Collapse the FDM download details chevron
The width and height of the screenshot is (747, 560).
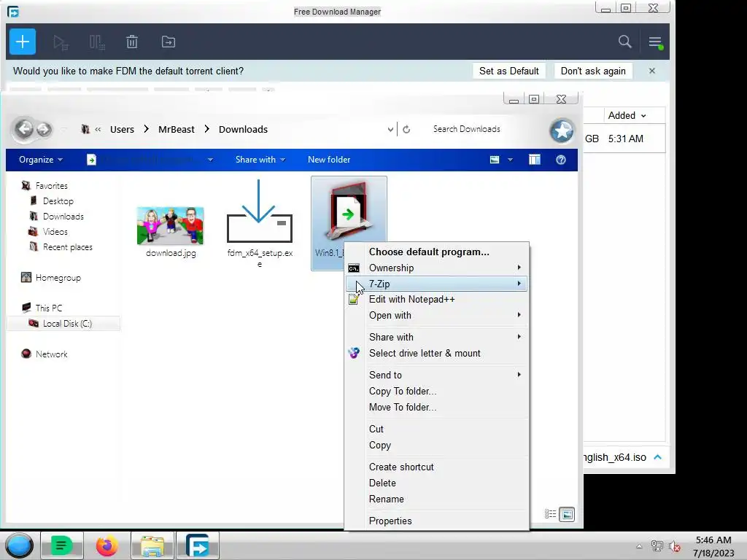point(657,457)
